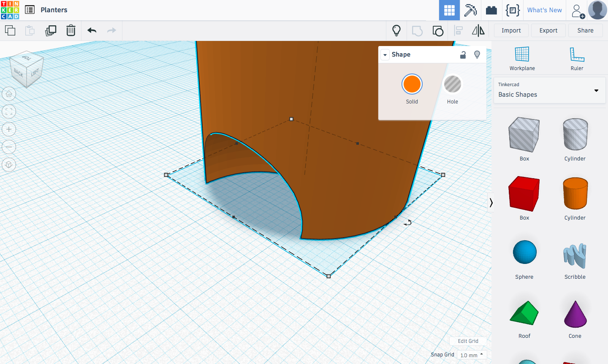Image resolution: width=608 pixels, height=364 pixels.
Task: Toggle show all with lightbulb icon
Action: click(396, 30)
